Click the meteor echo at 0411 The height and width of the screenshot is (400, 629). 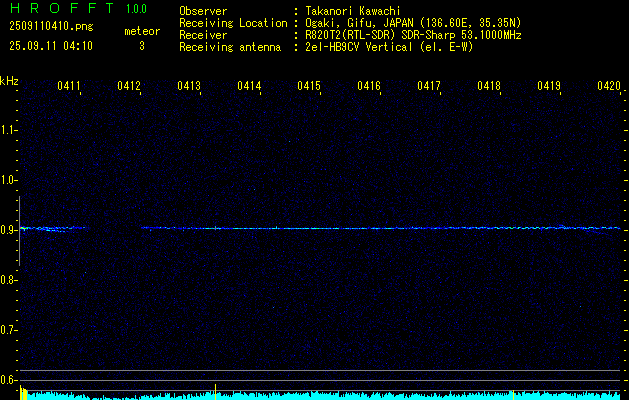52,229
